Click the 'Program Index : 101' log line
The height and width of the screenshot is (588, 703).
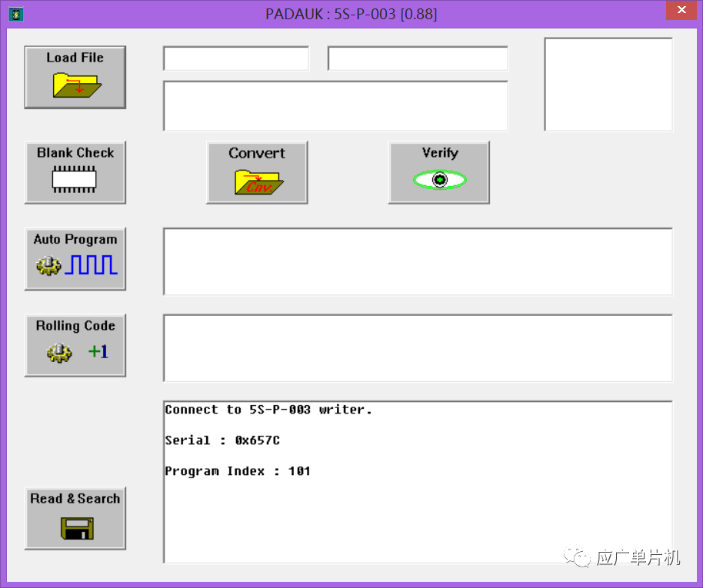point(238,471)
